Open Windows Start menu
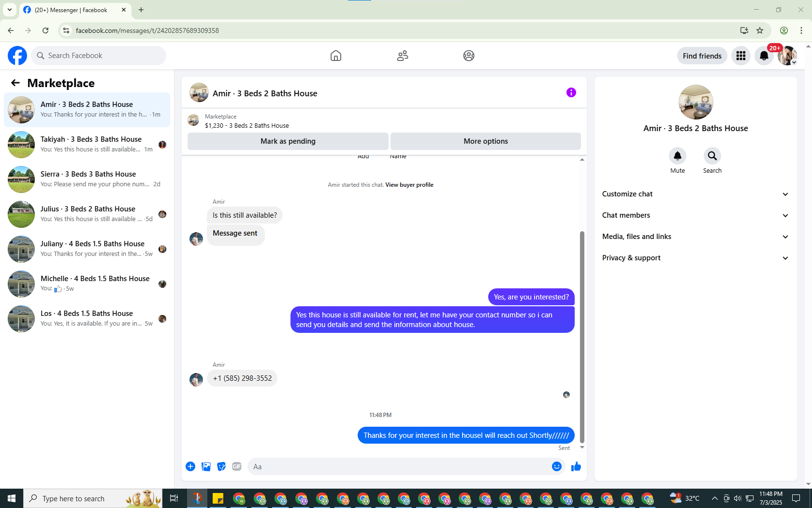 click(12, 498)
